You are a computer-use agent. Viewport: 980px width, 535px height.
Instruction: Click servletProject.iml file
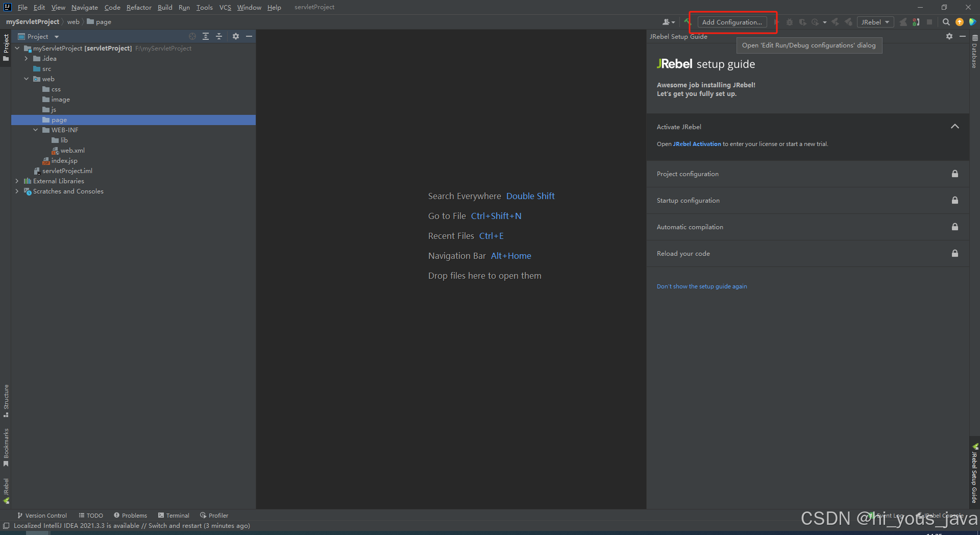pyautogui.click(x=63, y=171)
